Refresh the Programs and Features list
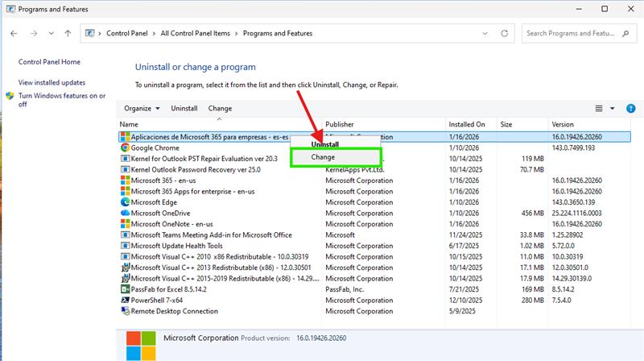Viewport: 644px width, 361px height. pyautogui.click(x=505, y=33)
